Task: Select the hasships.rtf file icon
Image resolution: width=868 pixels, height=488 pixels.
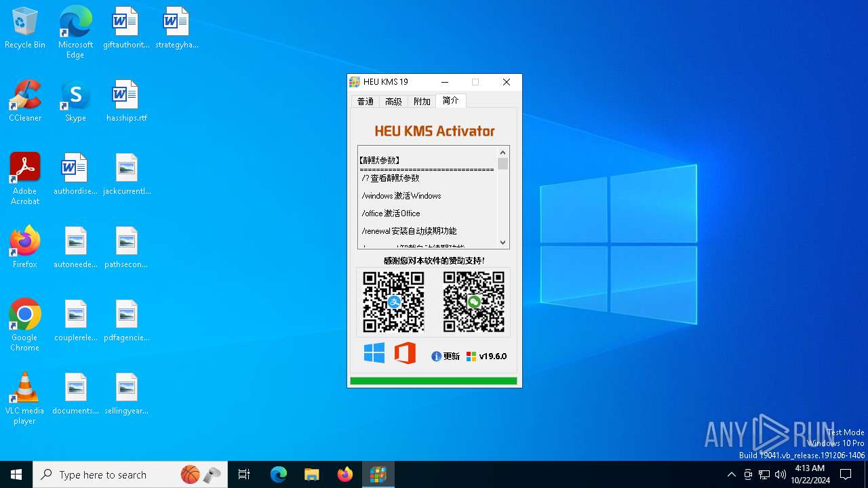Action: [126, 102]
